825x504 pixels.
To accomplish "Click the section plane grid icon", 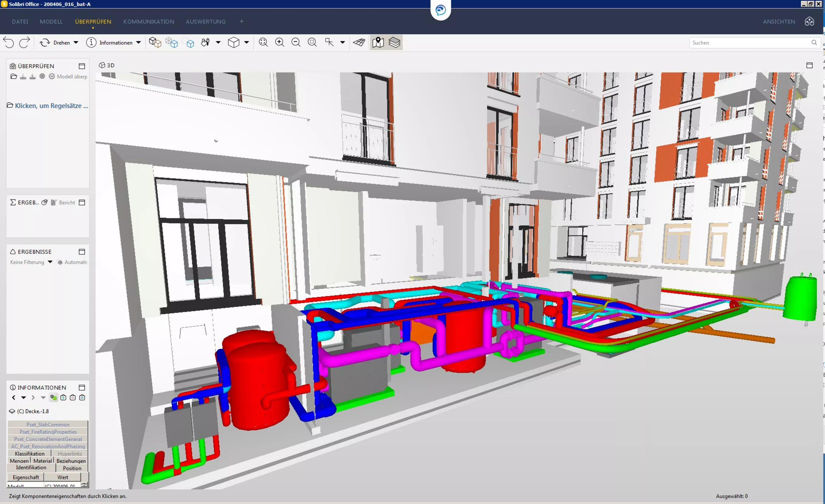I will pyautogui.click(x=359, y=42).
